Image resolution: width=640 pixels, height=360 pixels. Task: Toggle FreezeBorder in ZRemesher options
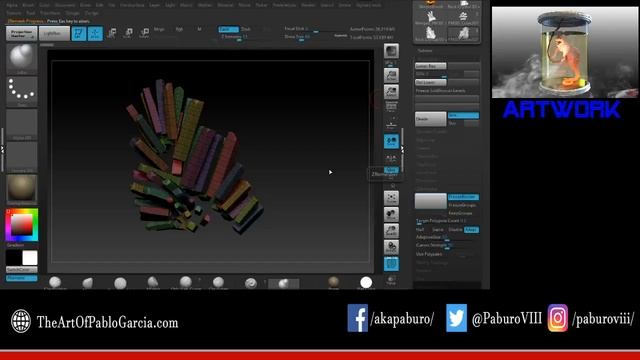(463, 197)
